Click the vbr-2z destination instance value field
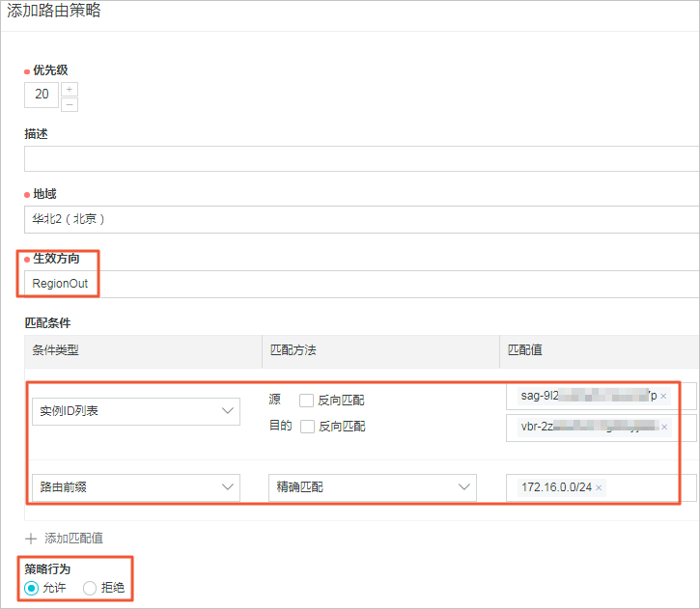700x609 pixels. tap(602, 428)
